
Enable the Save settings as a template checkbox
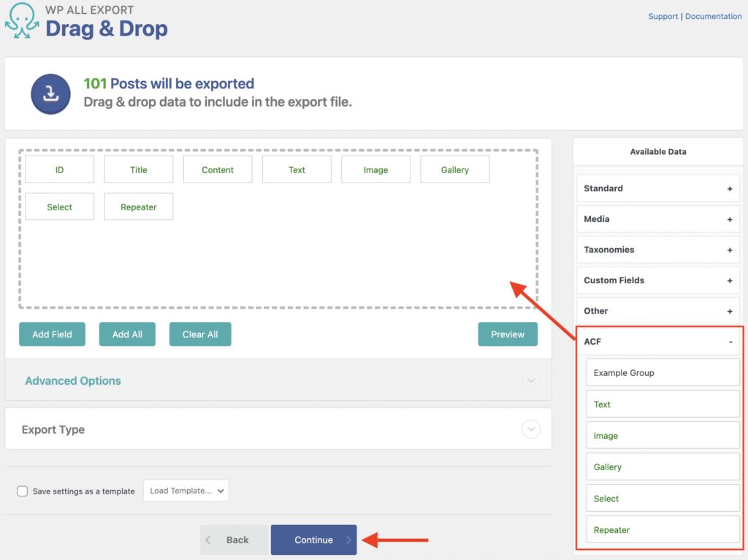tap(23, 491)
